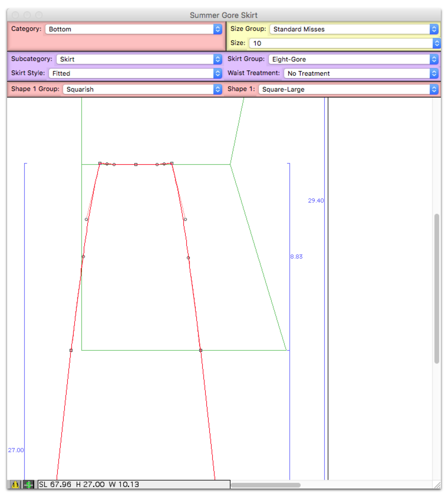This screenshot has height=497, width=448.
Task: Open the Shape 1 dropdown showing Square-Large
Action: pos(348,89)
